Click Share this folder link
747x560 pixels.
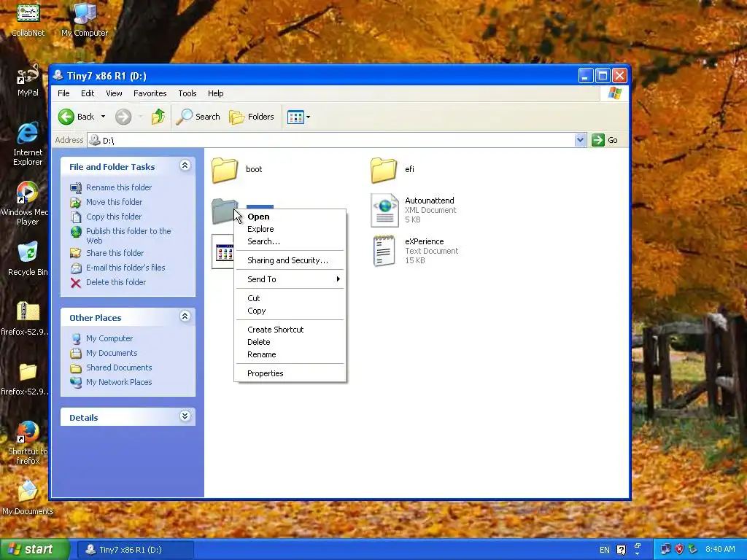115,253
